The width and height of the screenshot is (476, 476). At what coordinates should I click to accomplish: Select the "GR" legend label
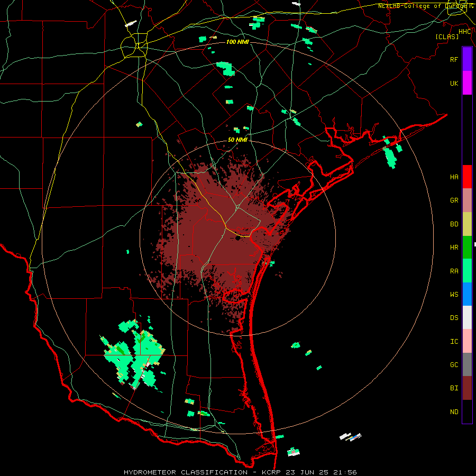pos(454,200)
